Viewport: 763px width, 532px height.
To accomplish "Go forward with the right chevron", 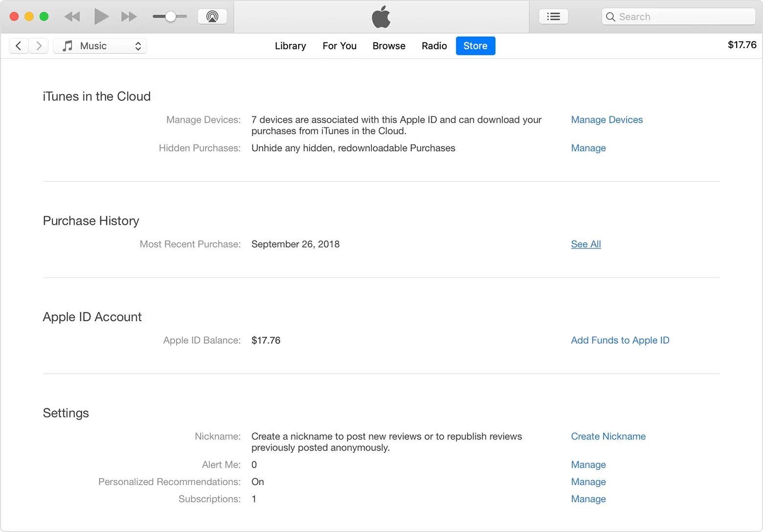I will pos(39,46).
